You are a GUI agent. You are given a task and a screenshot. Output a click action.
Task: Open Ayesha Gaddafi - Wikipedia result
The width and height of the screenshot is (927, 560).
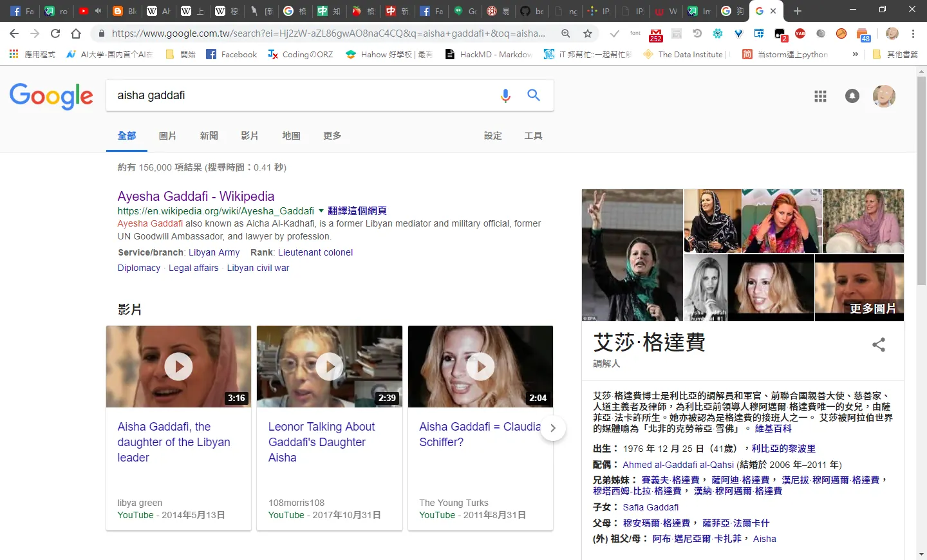(196, 196)
